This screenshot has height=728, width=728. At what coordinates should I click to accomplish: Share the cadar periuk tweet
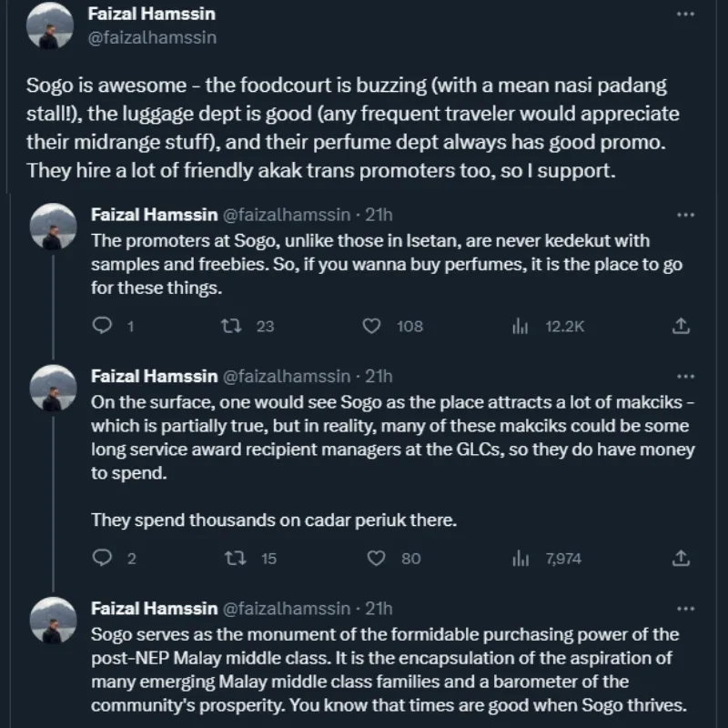point(681,558)
